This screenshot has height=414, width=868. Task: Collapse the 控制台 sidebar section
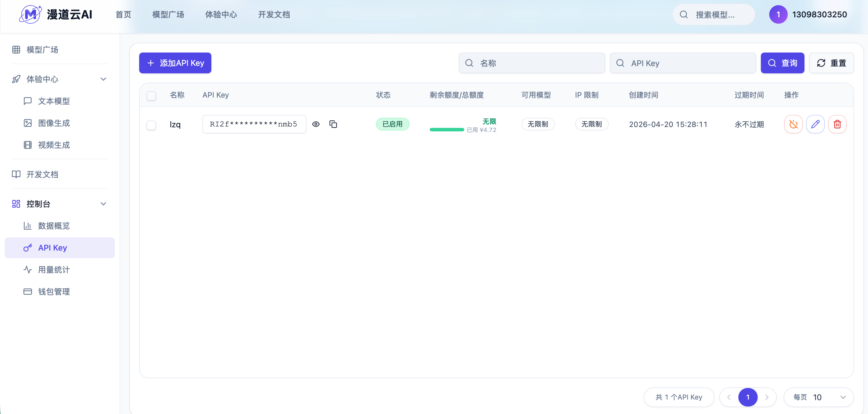point(103,204)
